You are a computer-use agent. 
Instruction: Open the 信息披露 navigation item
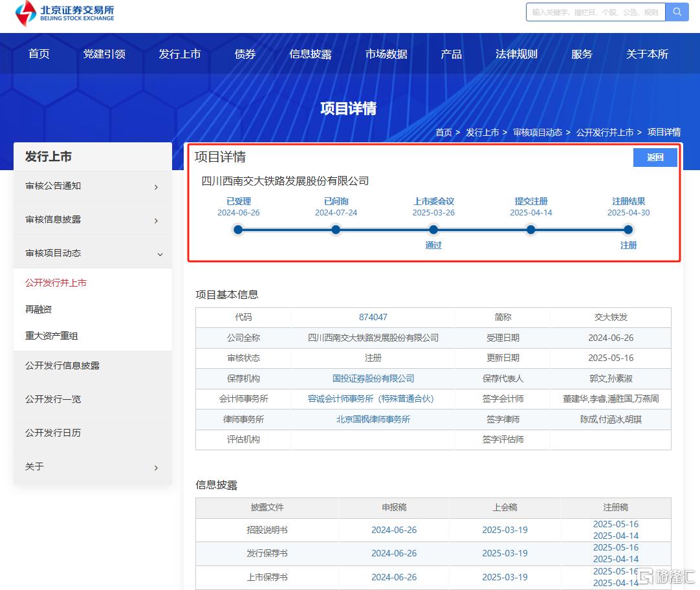click(311, 54)
